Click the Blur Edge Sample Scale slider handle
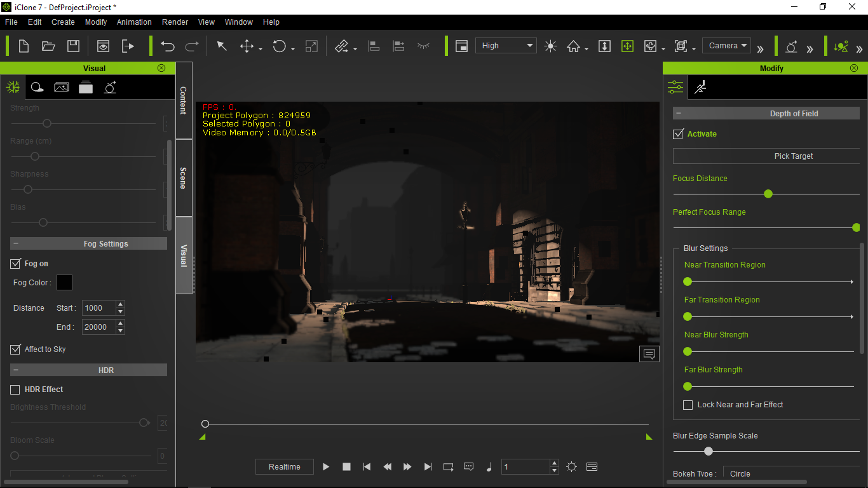The image size is (868, 488). (x=709, y=451)
